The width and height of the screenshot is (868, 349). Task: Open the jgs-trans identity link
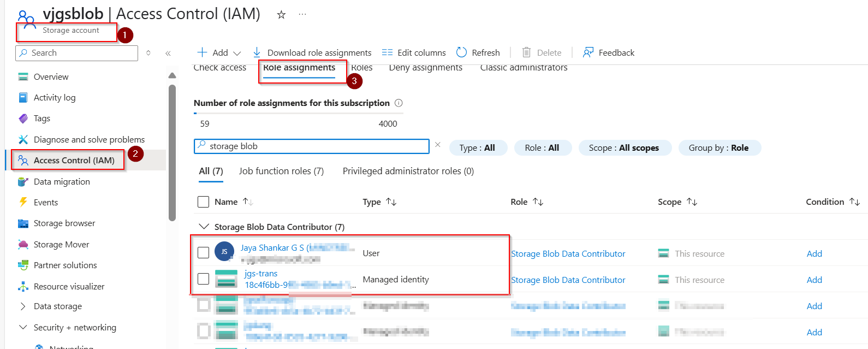[x=261, y=274]
